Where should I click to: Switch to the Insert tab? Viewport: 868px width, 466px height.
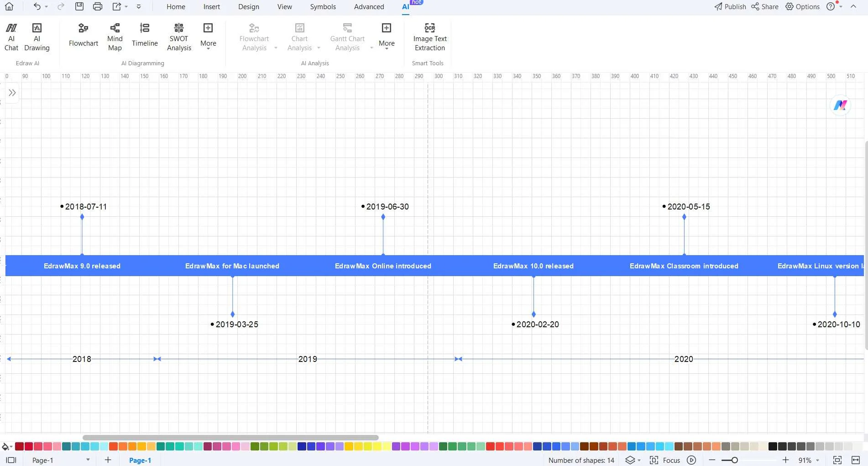click(212, 7)
